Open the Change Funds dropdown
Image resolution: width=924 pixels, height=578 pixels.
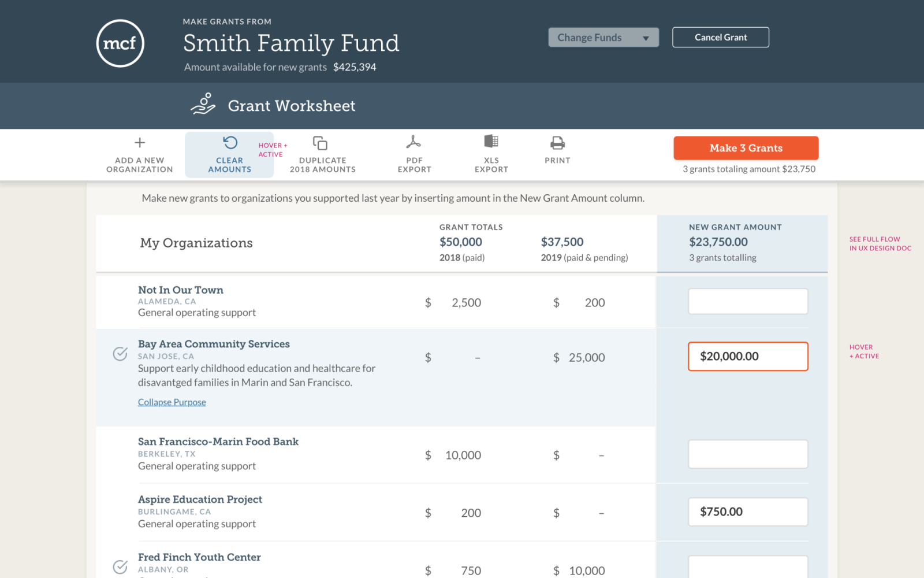click(603, 38)
